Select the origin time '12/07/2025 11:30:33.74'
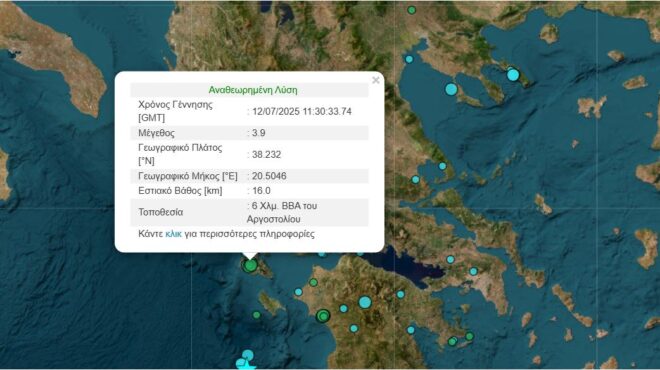The image size is (660, 370). (x=302, y=112)
